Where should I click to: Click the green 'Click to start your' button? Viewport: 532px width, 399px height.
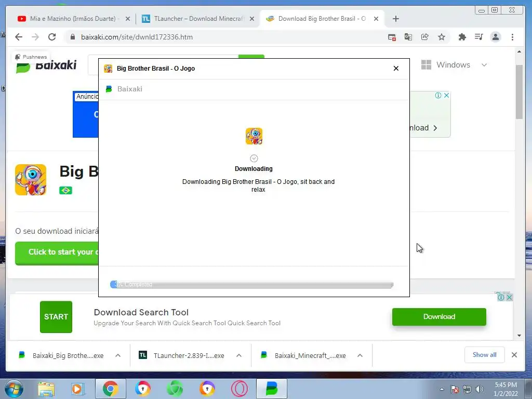pyautogui.click(x=57, y=252)
